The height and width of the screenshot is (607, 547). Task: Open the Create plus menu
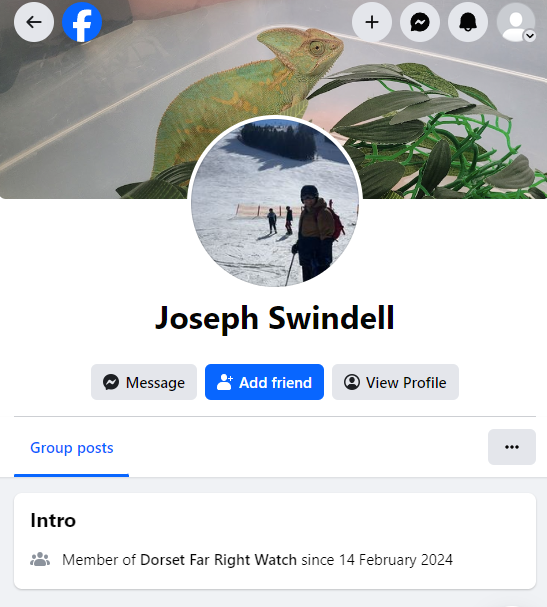coord(372,22)
